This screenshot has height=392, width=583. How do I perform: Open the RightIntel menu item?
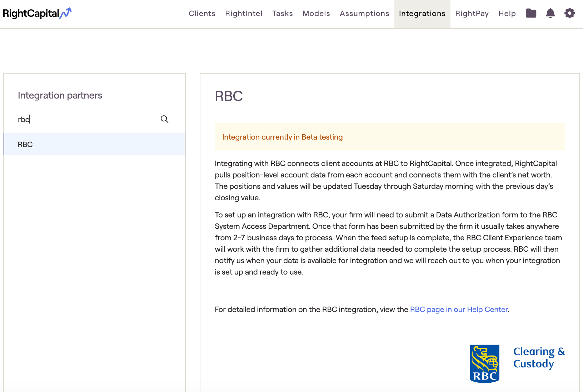(244, 14)
